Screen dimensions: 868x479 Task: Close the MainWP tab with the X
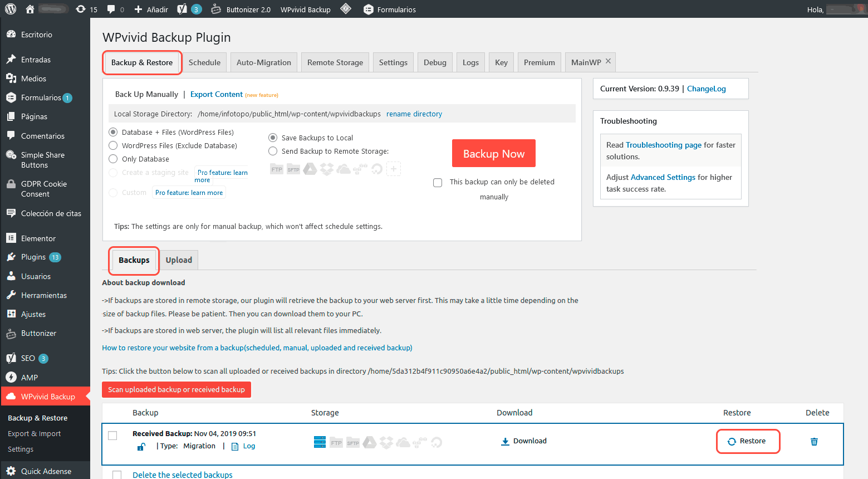[608, 61]
